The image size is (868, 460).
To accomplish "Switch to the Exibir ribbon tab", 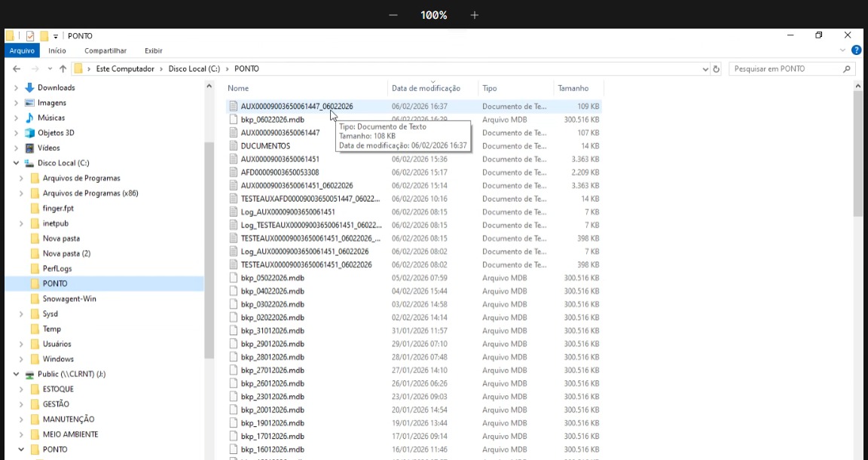I will (153, 50).
